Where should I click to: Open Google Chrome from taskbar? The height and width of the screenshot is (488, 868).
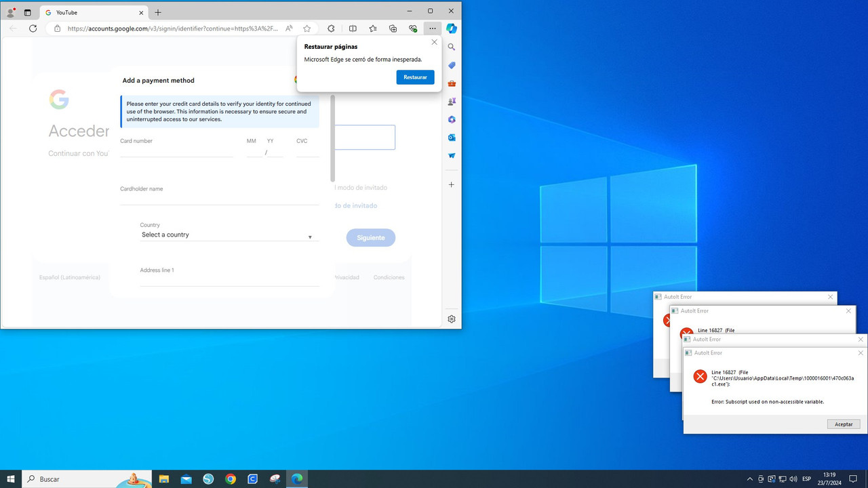[231, 479]
